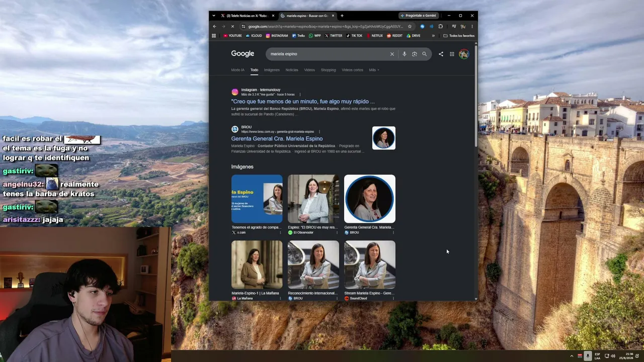Open the TWITTER bookmark
Viewport: 644px width, 362px height.
point(333,36)
